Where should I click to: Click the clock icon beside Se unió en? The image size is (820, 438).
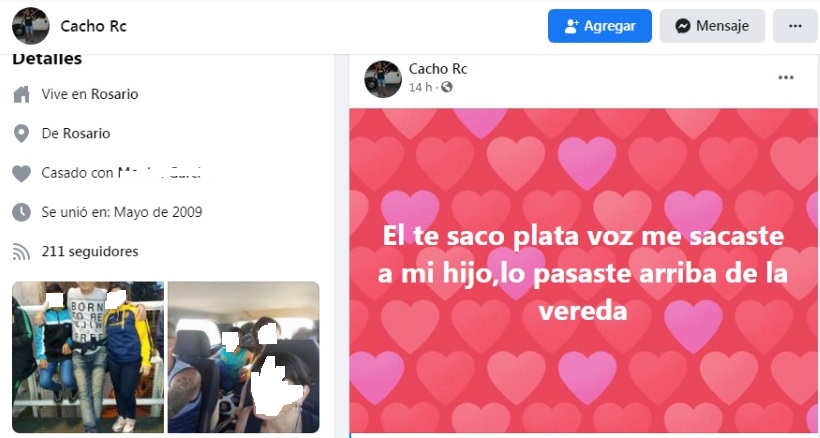tap(21, 212)
